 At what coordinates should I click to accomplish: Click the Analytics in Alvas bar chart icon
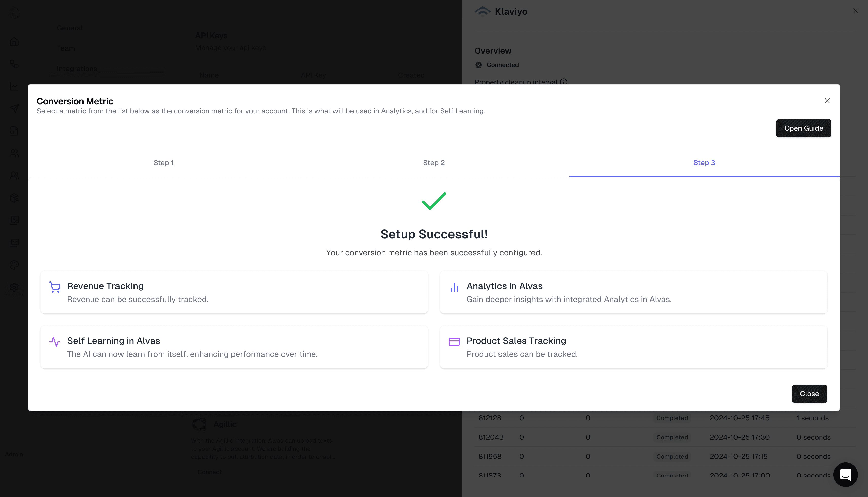(x=454, y=287)
